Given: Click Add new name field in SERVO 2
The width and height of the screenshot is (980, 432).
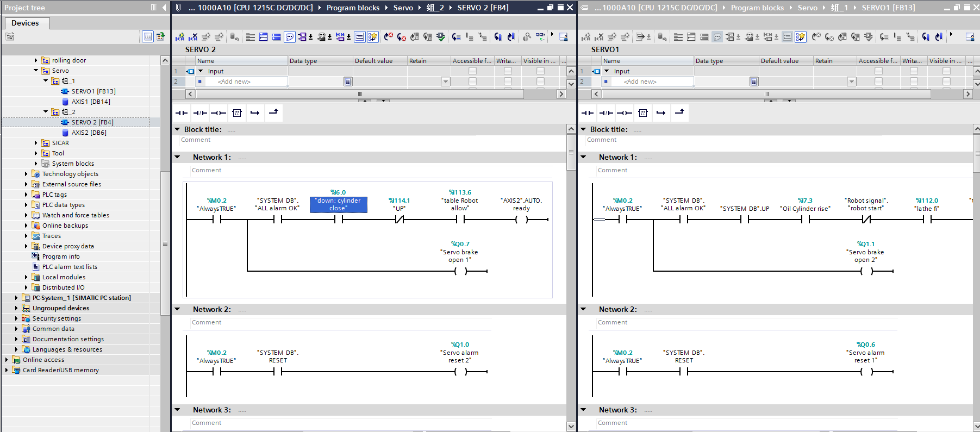Looking at the screenshot, I should (241, 82).
